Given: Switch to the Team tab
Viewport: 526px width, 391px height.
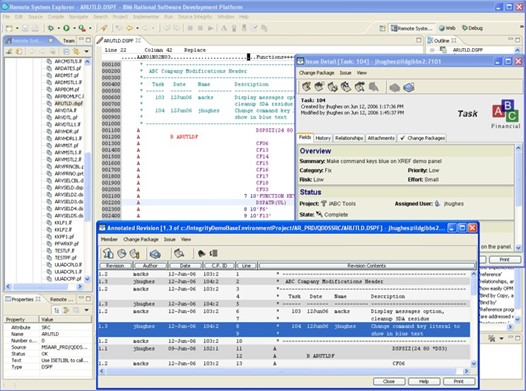Looking at the screenshot, I should point(69,41).
